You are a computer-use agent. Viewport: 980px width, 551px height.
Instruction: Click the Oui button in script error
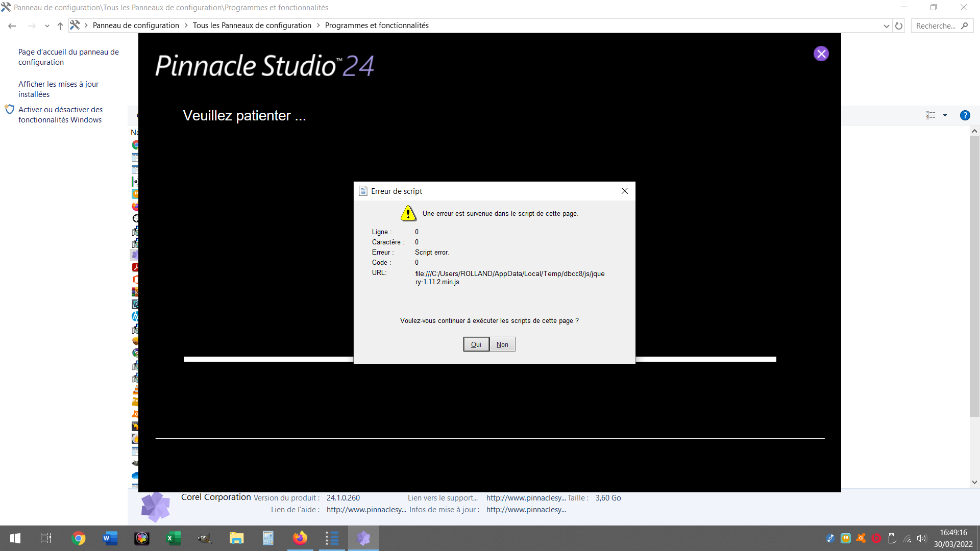476,344
